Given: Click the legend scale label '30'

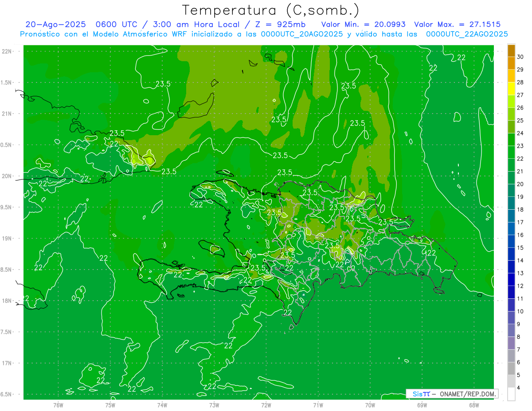Looking at the screenshot, I should point(520,57).
